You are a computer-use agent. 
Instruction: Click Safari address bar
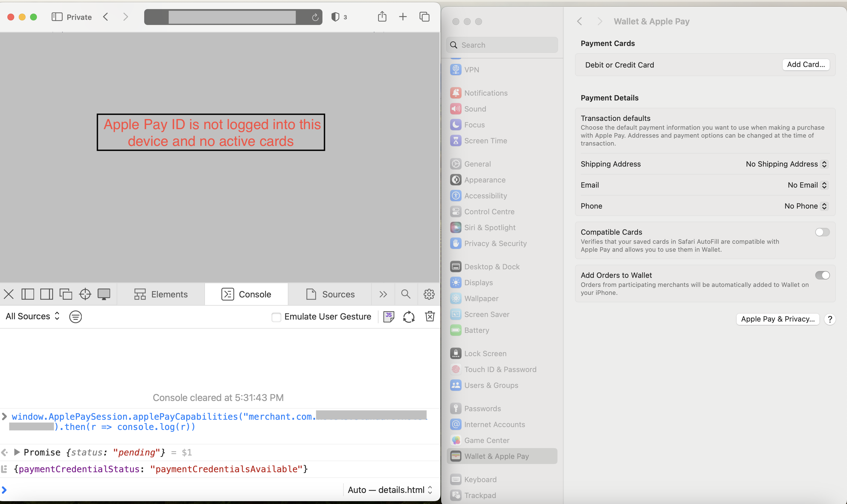tap(233, 17)
